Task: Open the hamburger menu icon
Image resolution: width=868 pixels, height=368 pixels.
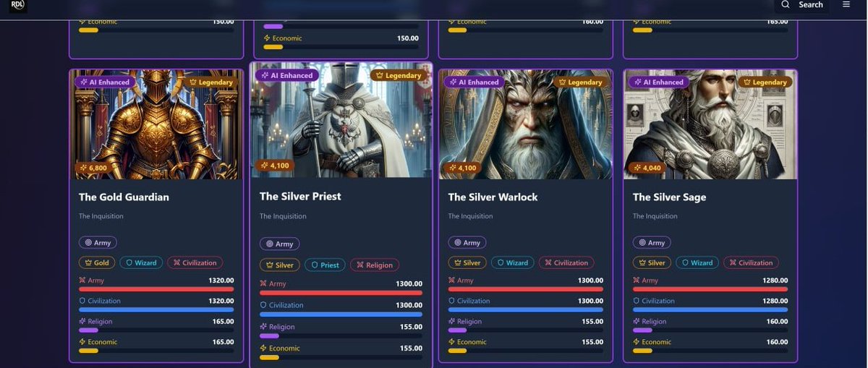Action: pyautogui.click(x=846, y=4)
